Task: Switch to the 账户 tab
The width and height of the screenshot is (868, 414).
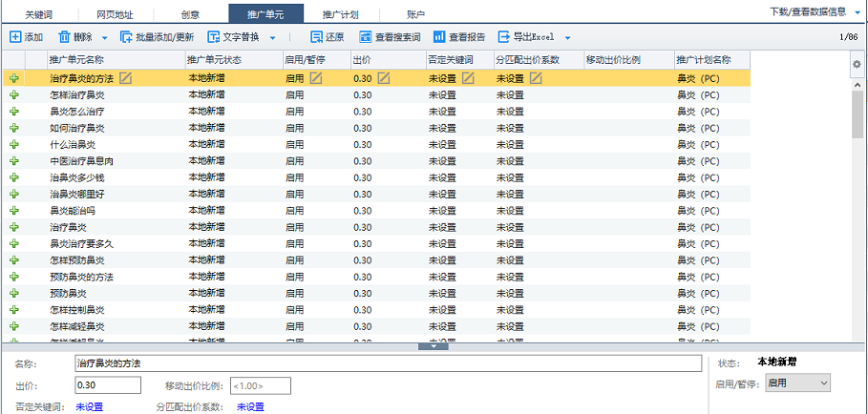Action: (415, 14)
